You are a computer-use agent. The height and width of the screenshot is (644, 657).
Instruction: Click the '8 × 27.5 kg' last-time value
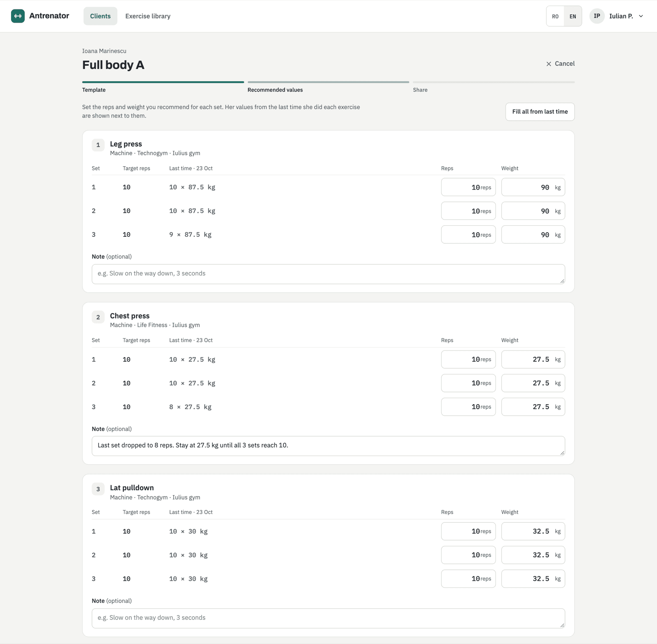click(190, 407)
